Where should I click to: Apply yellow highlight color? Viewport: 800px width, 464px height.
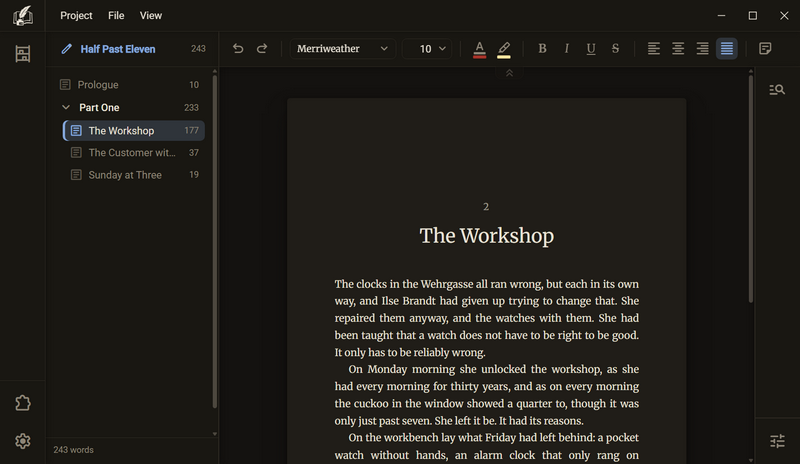[504, 50]
